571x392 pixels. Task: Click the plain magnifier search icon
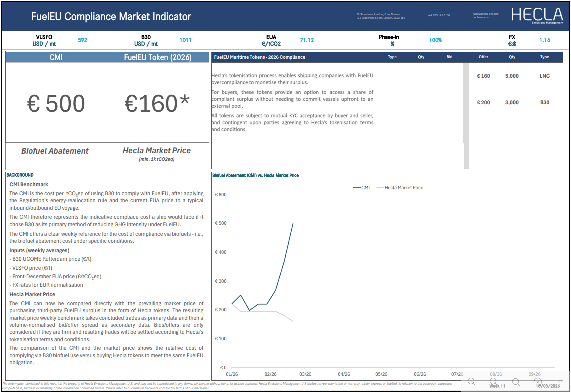point(516,382)
